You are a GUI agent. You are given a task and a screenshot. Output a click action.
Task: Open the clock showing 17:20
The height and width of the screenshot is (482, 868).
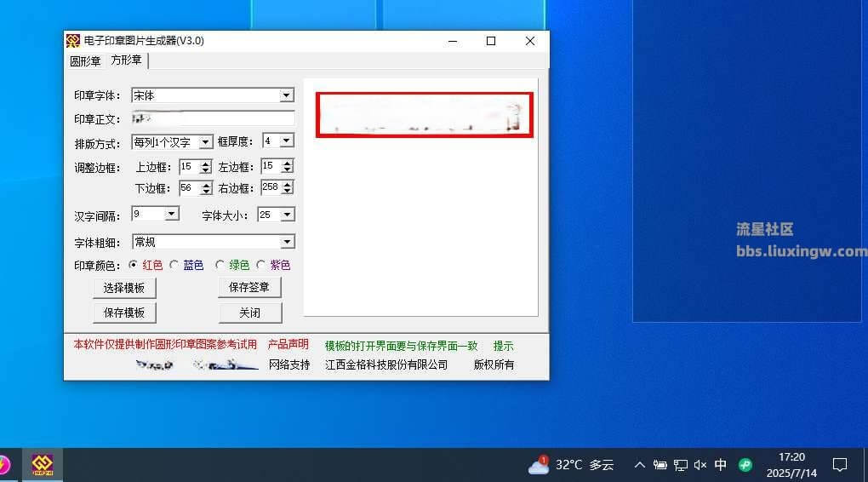[791, 465]
